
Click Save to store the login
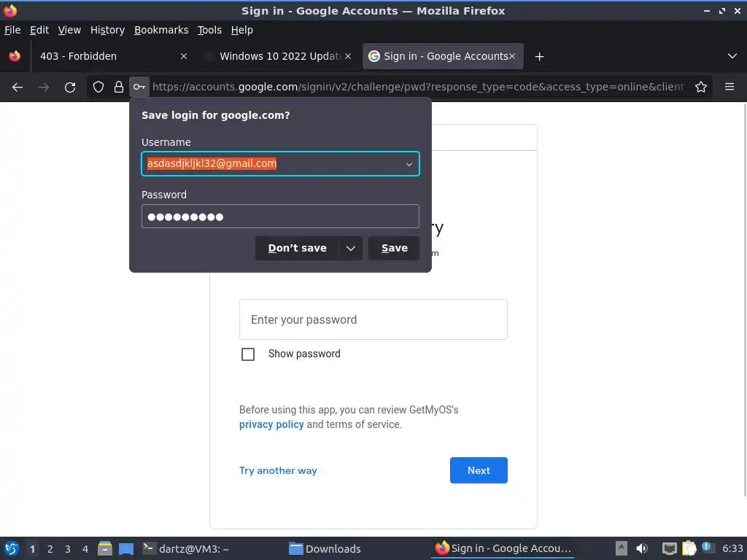click(x=395, y=248)
